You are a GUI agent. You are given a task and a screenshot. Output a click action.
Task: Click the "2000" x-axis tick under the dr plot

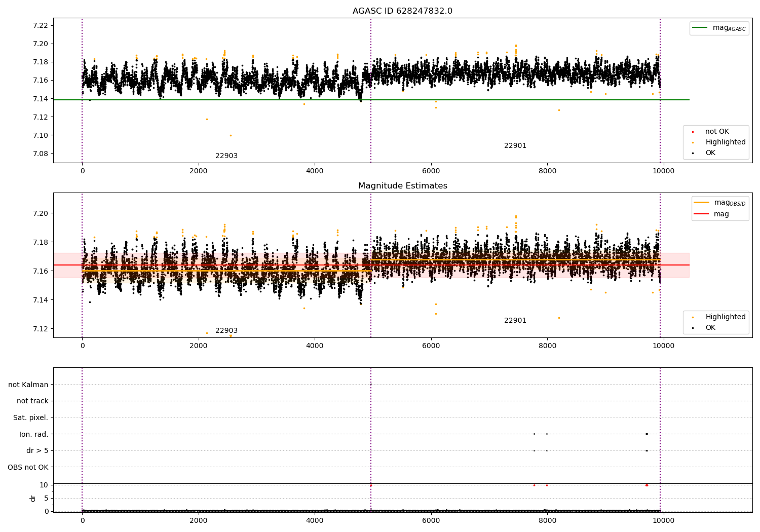[x=199, y=521]
